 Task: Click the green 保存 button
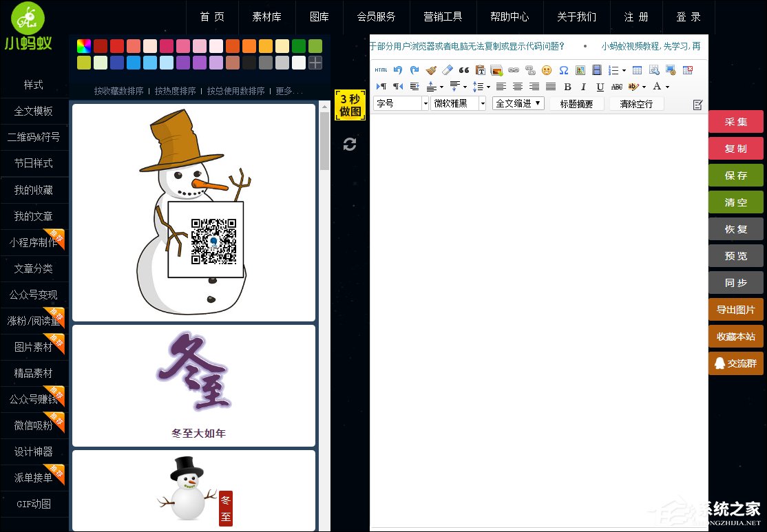click(736, 175)
